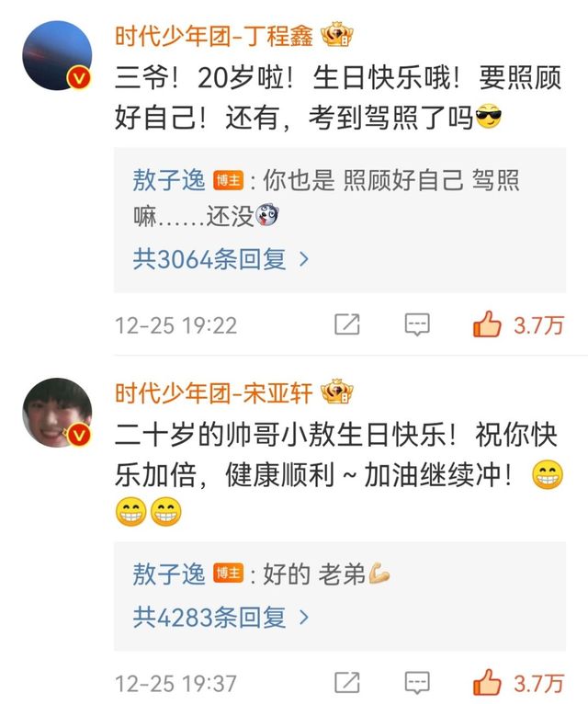Tap chevron next to 共3064条回复
Screen dimensions: 588x704
point(304,259)
